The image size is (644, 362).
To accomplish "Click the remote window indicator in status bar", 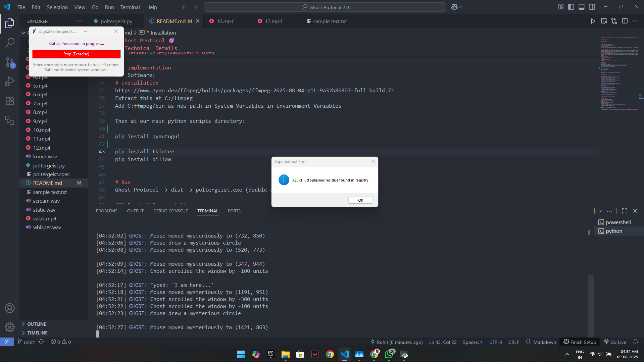I will click(7, 342).
